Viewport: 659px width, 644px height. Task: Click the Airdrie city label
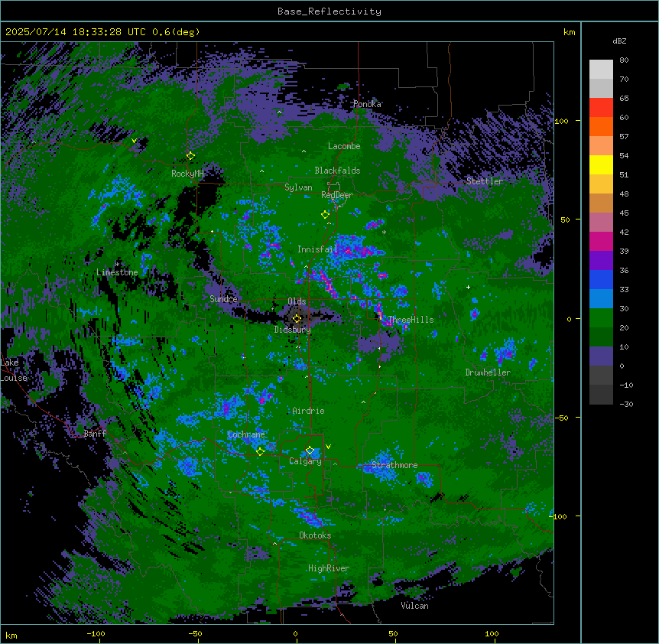pyautogui.click(x=309, y=411)
